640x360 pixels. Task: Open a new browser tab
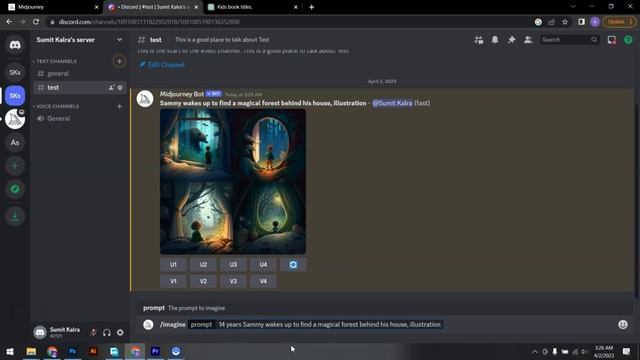point(311,7)
